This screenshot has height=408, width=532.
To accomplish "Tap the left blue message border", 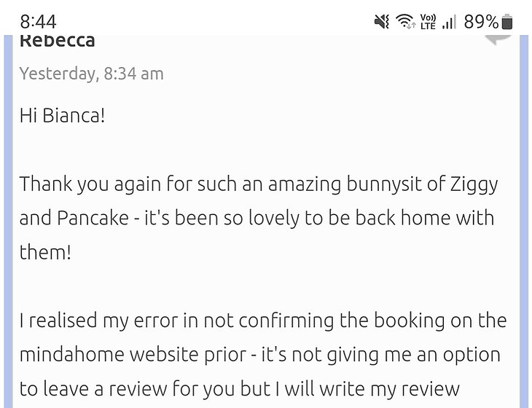I will pyautogui.click(x=9, y=219).
